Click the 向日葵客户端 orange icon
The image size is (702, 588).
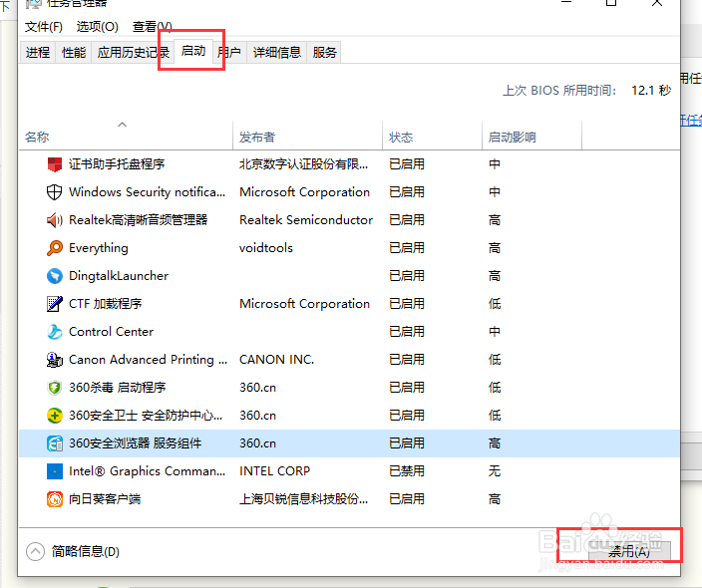pyautogui.click(x=55, y=499)
